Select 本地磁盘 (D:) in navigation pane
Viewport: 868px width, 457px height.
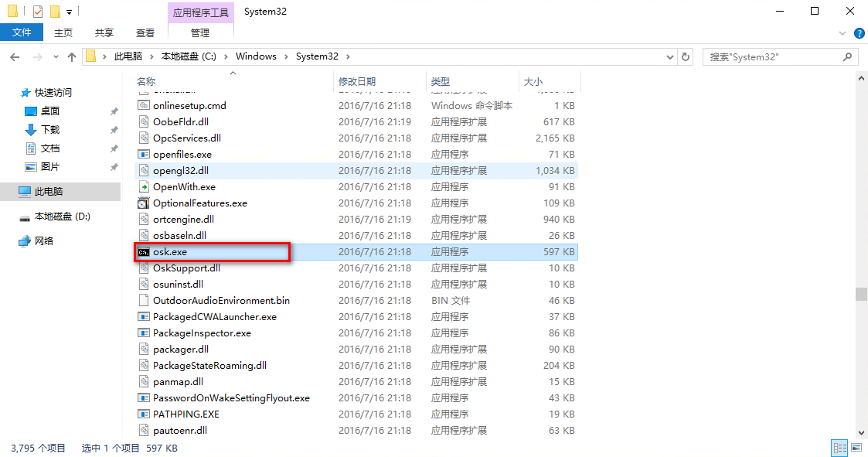tap(62, 217)
